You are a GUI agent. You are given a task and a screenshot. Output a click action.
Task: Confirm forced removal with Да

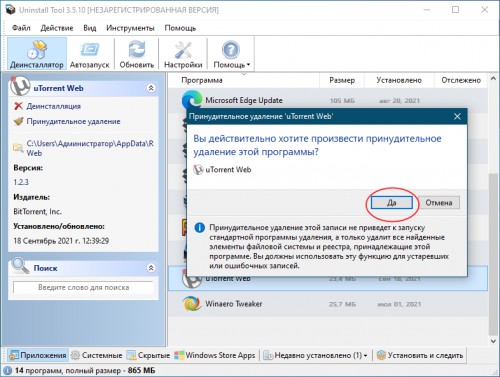(x=392, y=203)
